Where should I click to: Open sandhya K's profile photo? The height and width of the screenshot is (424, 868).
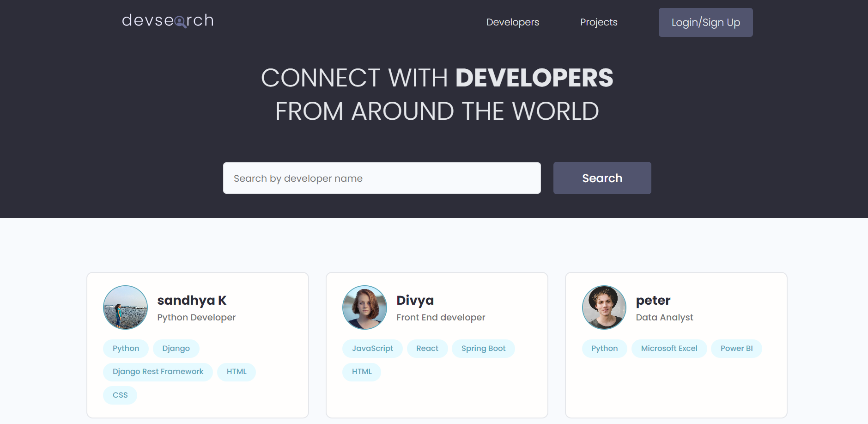(125, 307)
